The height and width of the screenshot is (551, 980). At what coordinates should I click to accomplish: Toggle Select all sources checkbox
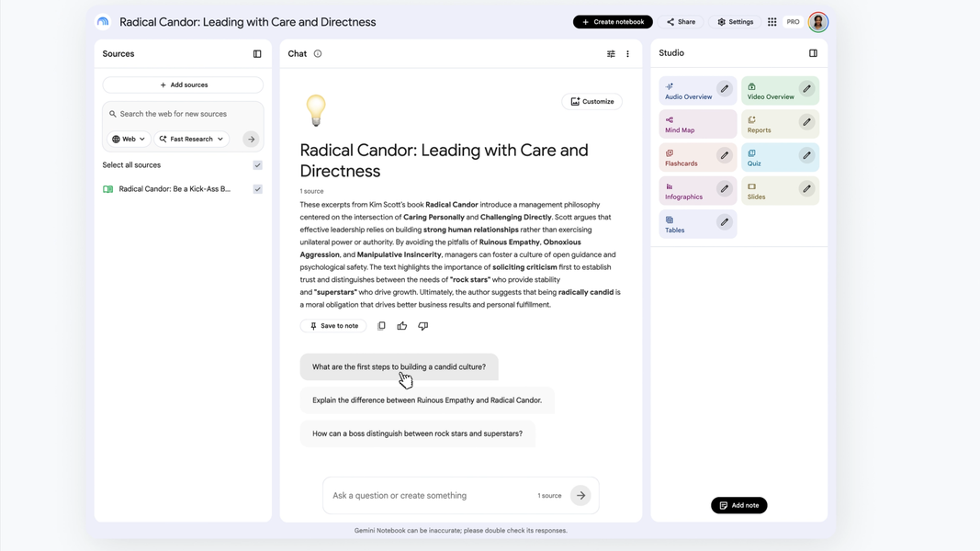point(257,165)
